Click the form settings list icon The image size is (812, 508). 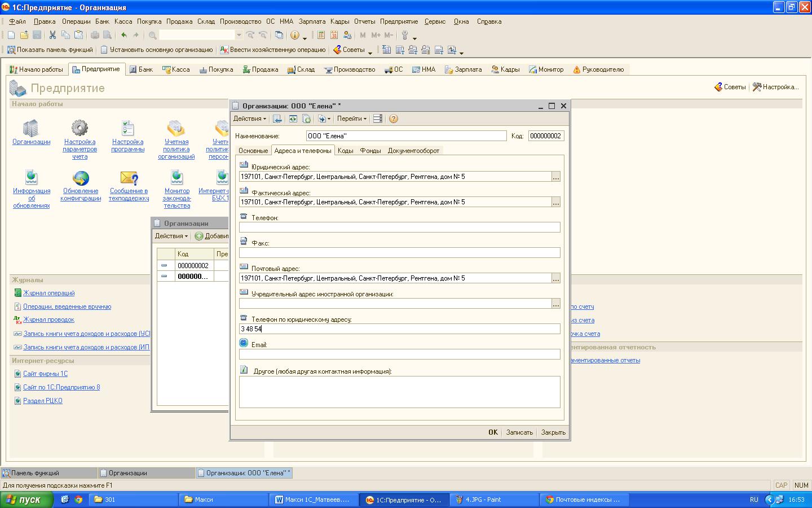click(378, 119)
